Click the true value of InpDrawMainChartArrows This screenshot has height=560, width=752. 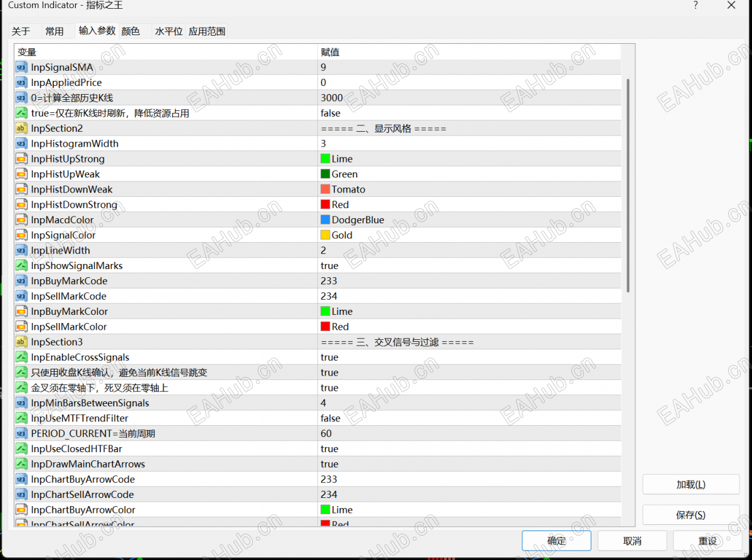pyautogui.click(x=329, y=464)
